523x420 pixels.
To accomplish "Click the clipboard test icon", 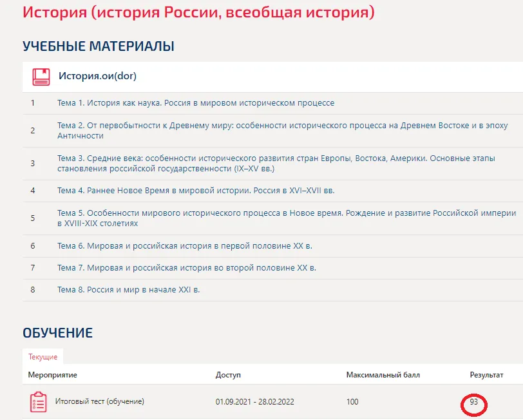I will pyautogui.click(x=39, y=402).
